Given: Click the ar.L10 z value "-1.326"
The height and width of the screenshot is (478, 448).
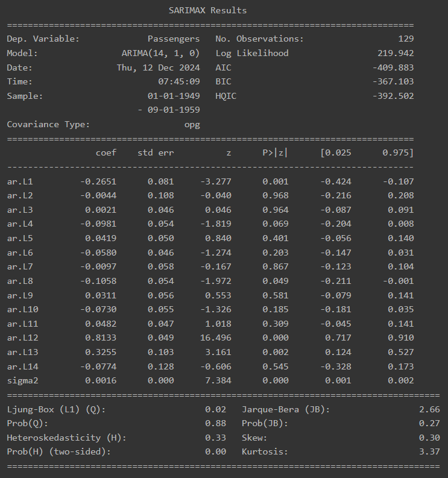Looking at the screenshot, I should 216,309.
